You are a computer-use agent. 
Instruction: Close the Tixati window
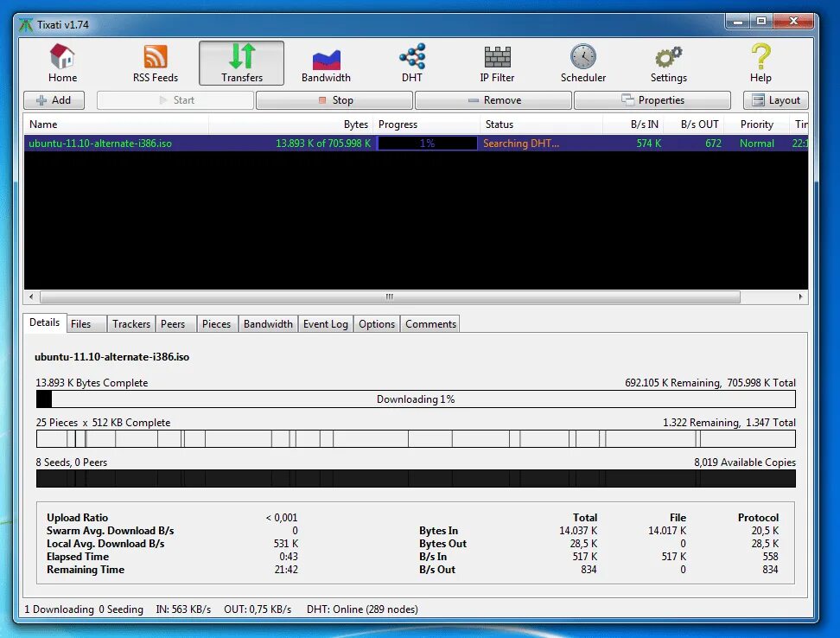(794, 22)
